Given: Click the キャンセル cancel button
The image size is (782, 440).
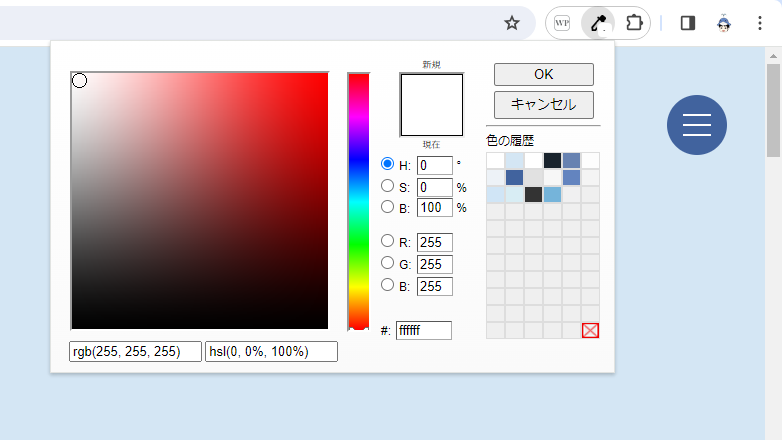Looking at the screenshot, I should (x=544, y=105).
